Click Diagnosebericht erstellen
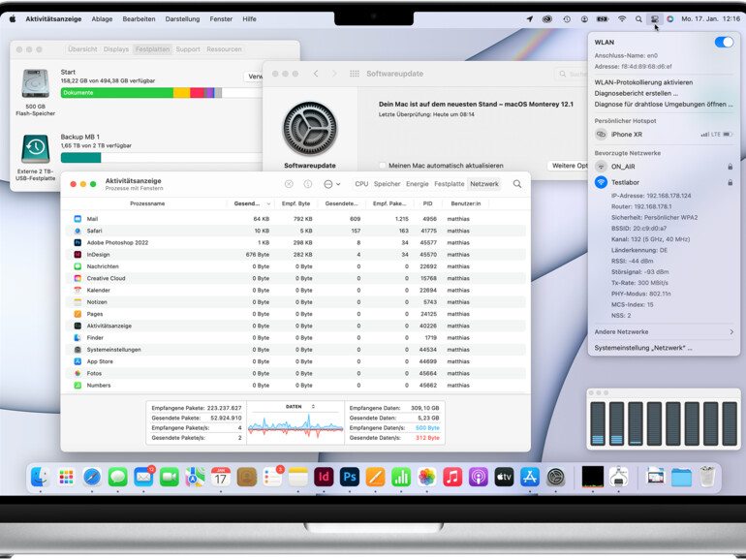This screenshot has width=746, height=560. [x=637, y=93]
